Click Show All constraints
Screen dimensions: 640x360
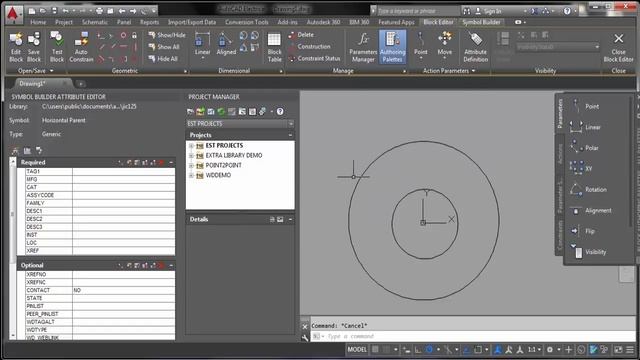(164, 47)
